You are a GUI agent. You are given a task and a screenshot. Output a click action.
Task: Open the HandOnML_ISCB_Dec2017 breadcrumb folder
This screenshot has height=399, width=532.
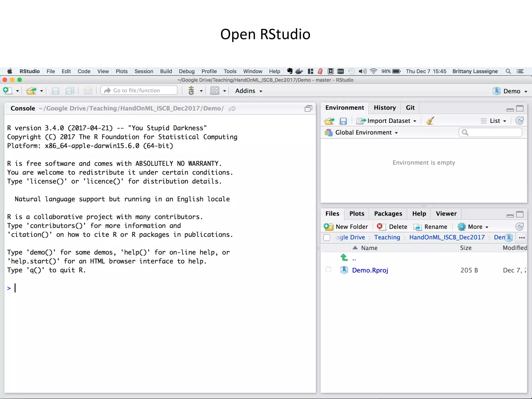447,237
